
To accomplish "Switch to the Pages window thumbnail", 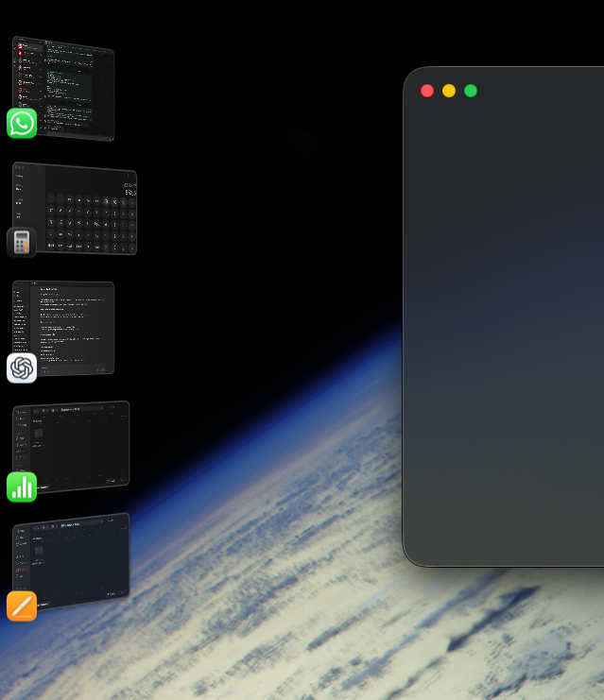I will click(x=71, y=561).
